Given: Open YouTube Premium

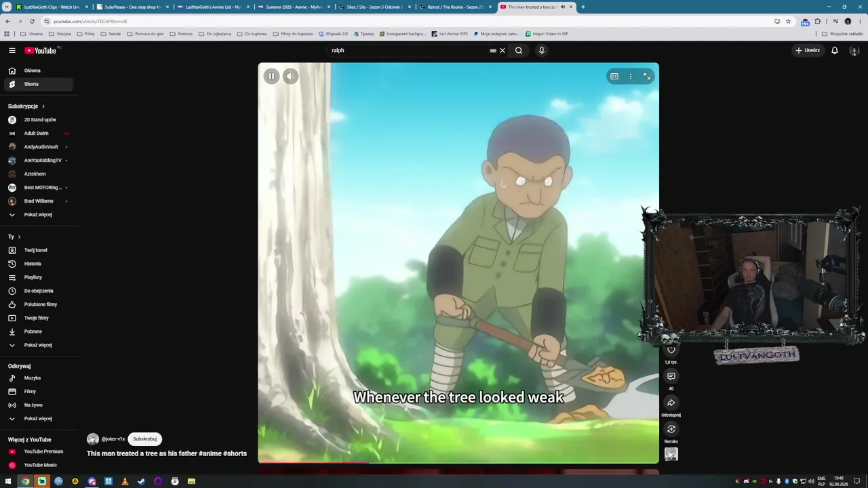Looking at the screenshot, I should [38, 451].
